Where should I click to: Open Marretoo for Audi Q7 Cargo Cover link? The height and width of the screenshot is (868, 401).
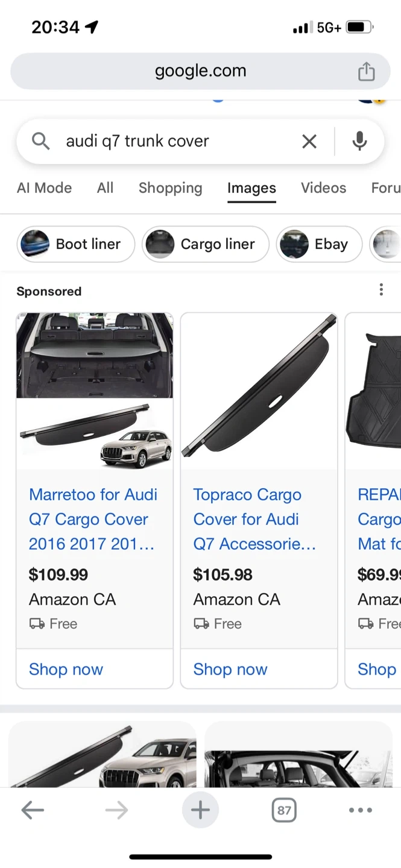[93, 519]
